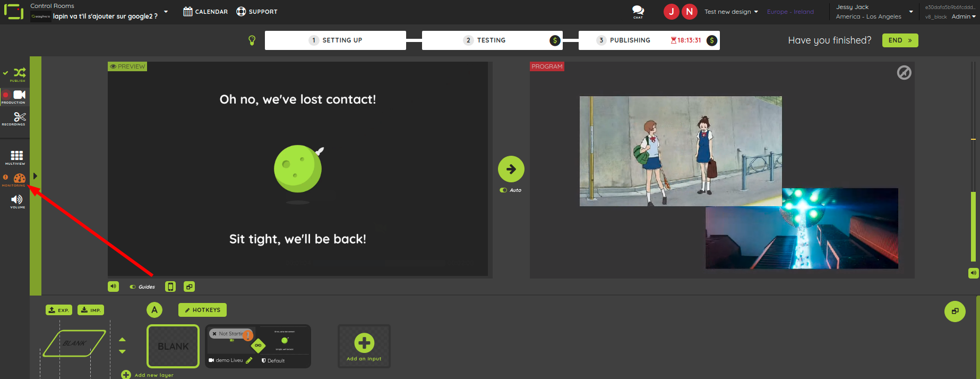Push preview to program with arrow button
The height and width of the screenshot is (379, 980).
pos(511,169)
